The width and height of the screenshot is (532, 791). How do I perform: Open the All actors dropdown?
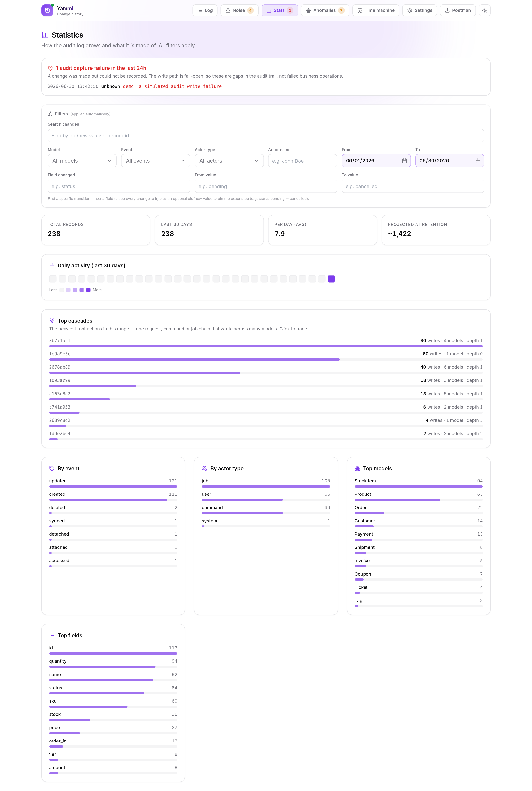pos(229,161)
